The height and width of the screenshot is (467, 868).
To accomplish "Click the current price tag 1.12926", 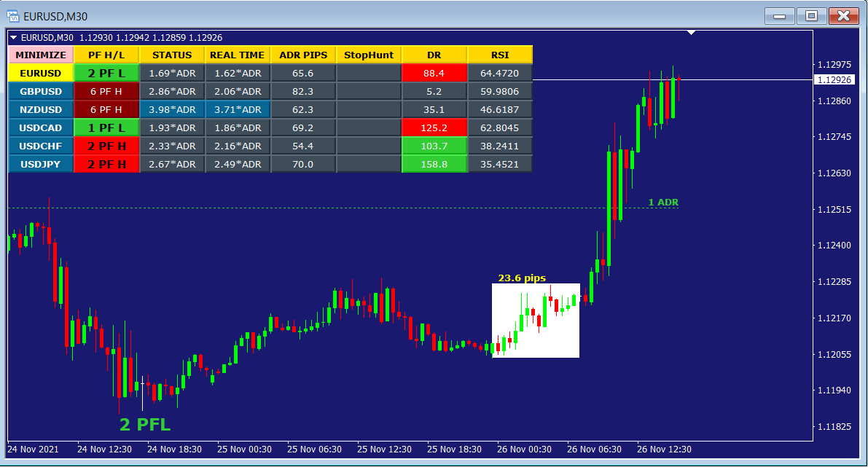I will pos(834,79).
